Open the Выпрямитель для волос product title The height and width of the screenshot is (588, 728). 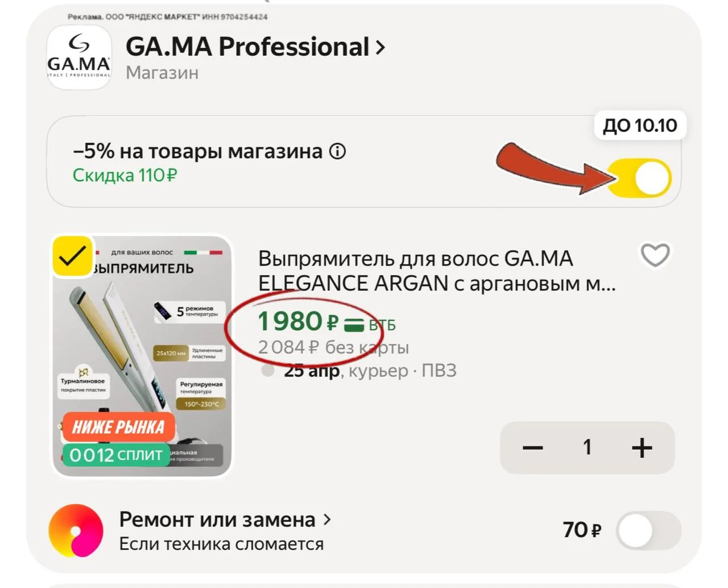pyautogui.click(x=436, y=271)
